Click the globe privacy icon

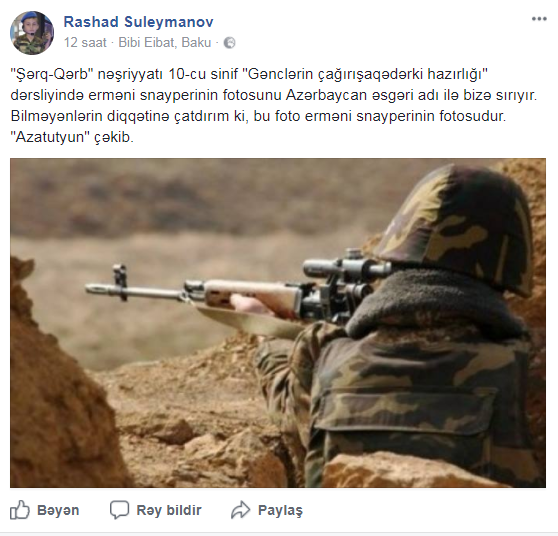pyautogui.click(x=230, y=43)
